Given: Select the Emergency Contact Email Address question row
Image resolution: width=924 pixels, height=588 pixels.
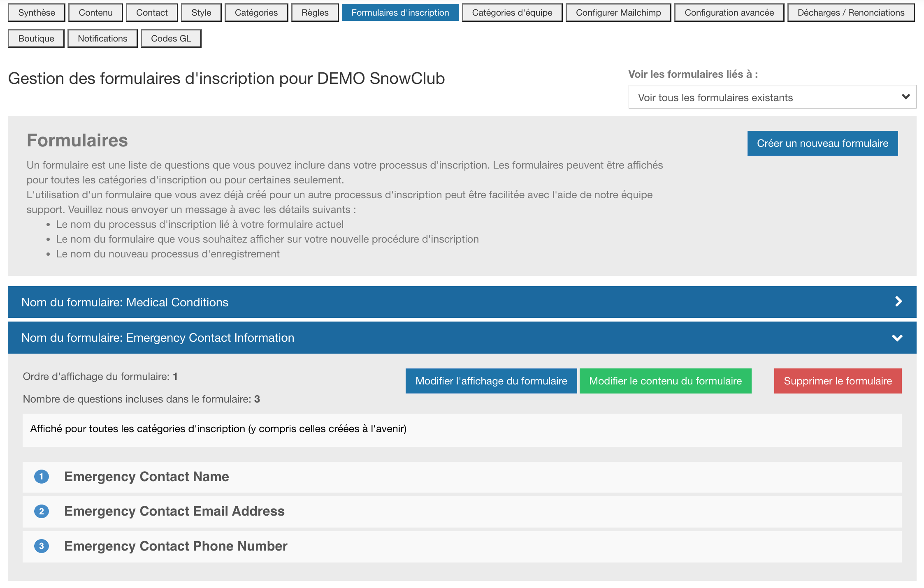Looking at the screenshot, I should 174,511.
